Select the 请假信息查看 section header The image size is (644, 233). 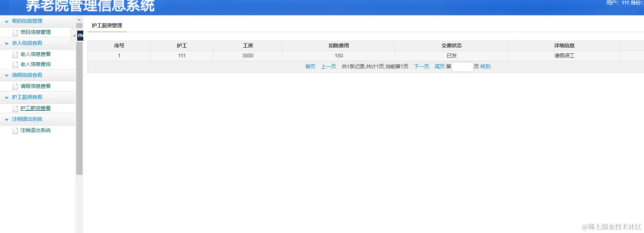pyautogui.click(x=27, y=75)
